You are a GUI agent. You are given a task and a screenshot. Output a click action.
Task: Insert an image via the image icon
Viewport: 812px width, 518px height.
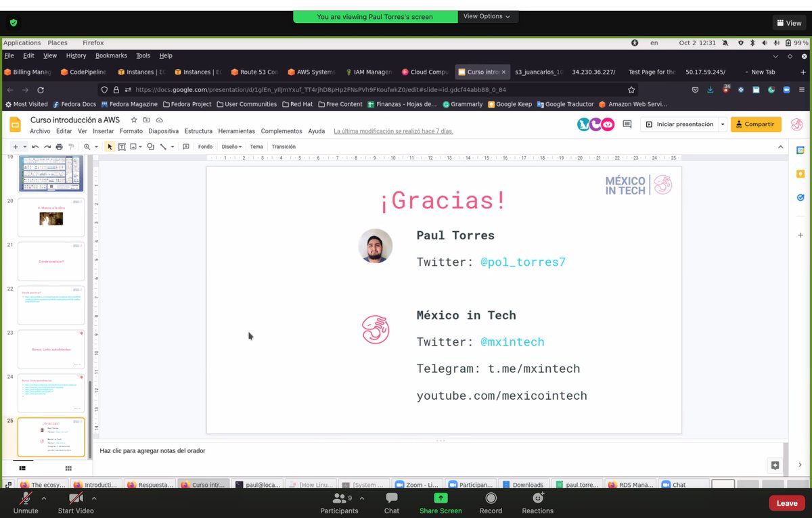[133, 147]
